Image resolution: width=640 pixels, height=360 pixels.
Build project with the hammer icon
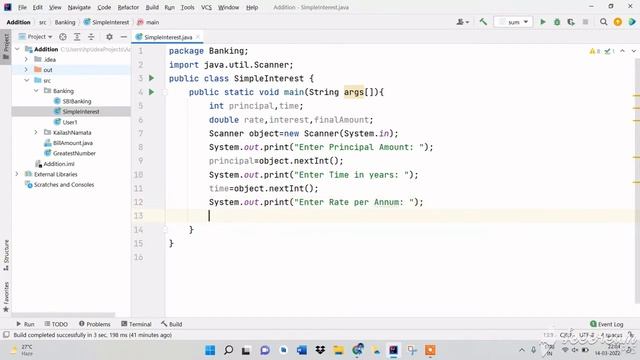tap(483, 22)
